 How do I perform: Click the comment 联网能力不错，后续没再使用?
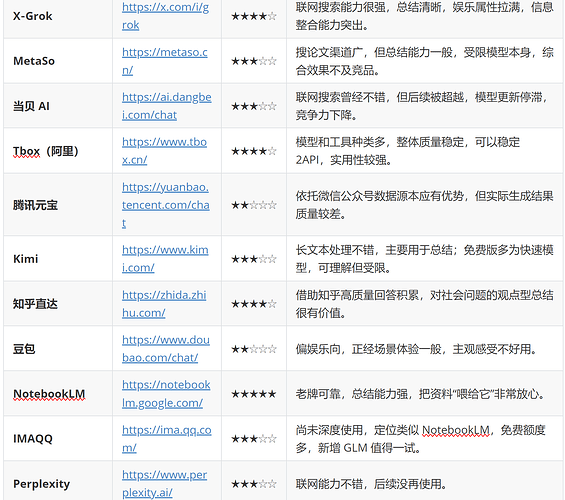coord(371,484)
